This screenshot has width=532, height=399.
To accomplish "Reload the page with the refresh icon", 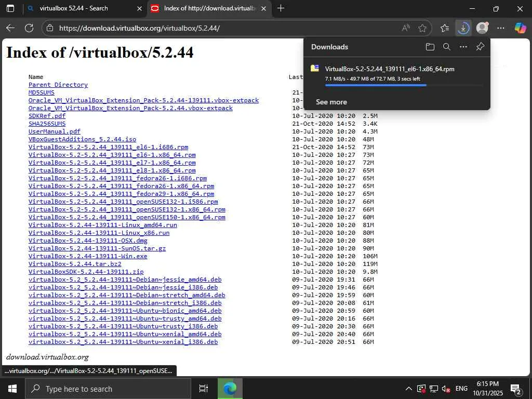I will click(29, 28).
